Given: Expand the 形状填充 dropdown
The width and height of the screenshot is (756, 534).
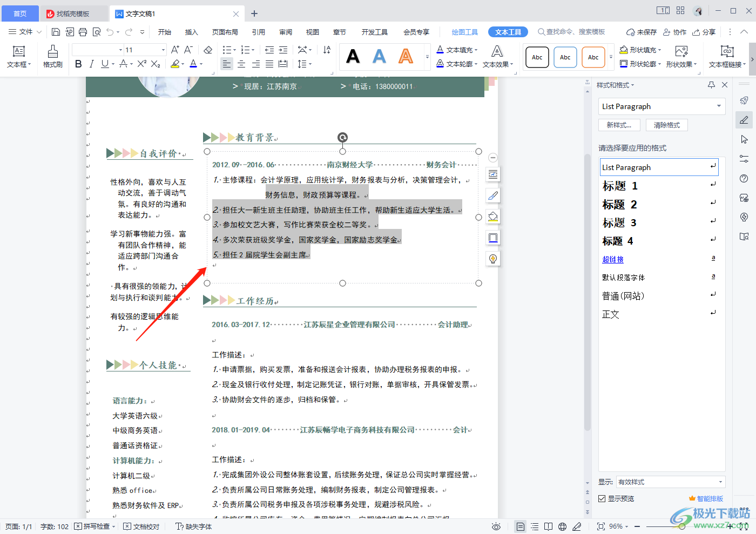Looking at the screenshot, I should 659,50.
